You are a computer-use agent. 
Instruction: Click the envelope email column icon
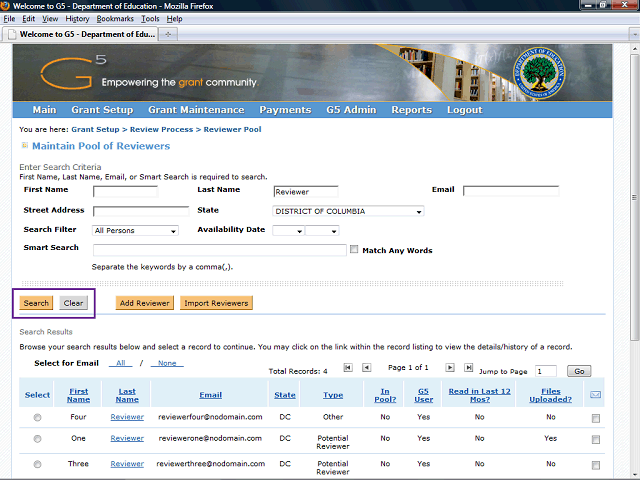596,395
